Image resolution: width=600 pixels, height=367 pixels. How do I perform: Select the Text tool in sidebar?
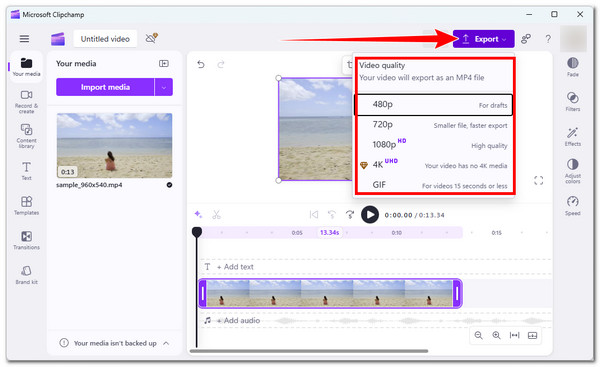26,171
